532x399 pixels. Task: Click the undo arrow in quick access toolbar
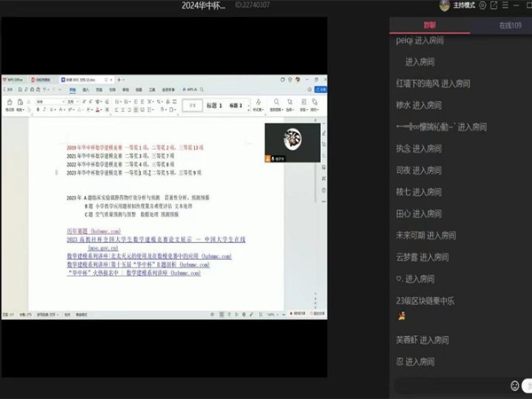coord(44,90)
